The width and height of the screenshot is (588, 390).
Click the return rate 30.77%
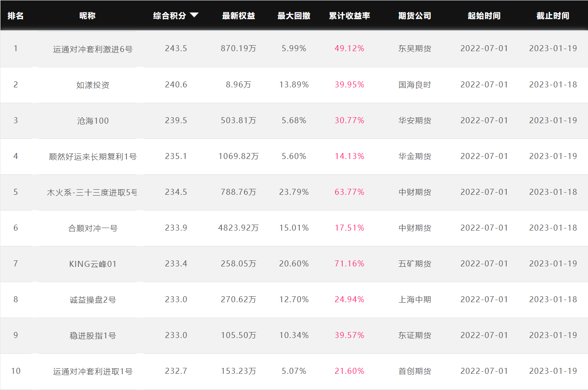[350, 120]
